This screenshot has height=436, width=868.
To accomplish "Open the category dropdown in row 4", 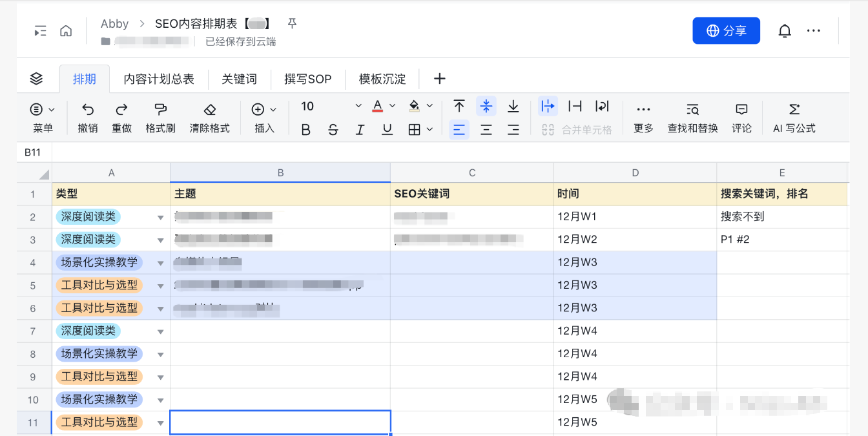I will click(x=160, y=262).
